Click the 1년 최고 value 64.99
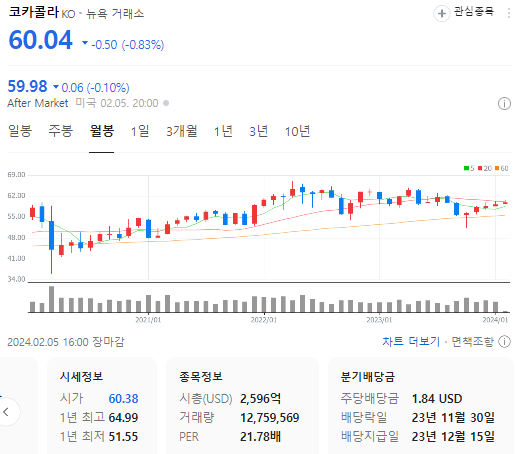Image resolution: width=515 pixels, height=454 pixels. tap(123, 418)
